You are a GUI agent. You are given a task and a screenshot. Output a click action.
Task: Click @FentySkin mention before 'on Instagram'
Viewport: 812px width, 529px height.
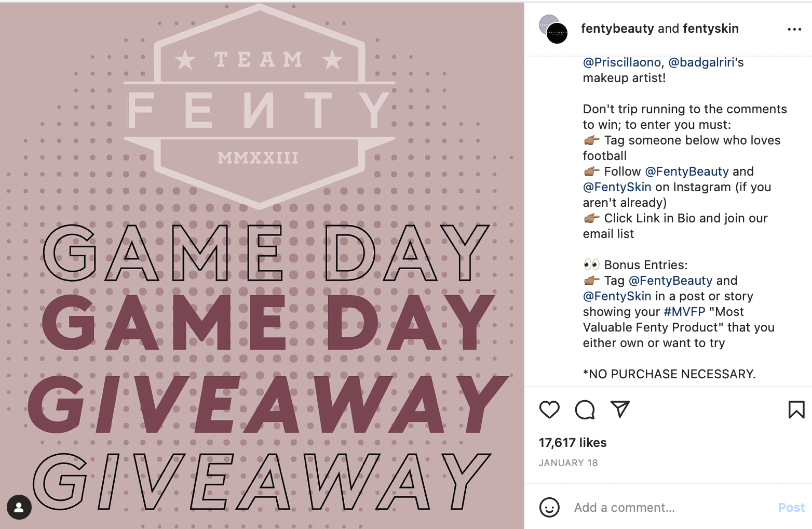click(617, 187)
